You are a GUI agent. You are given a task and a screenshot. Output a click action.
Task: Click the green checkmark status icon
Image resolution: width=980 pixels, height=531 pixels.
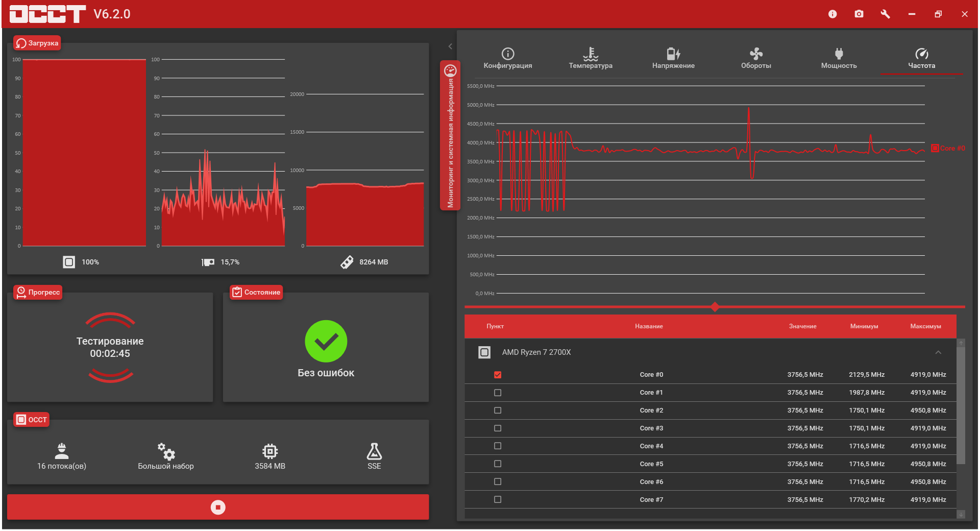(326, 341)
